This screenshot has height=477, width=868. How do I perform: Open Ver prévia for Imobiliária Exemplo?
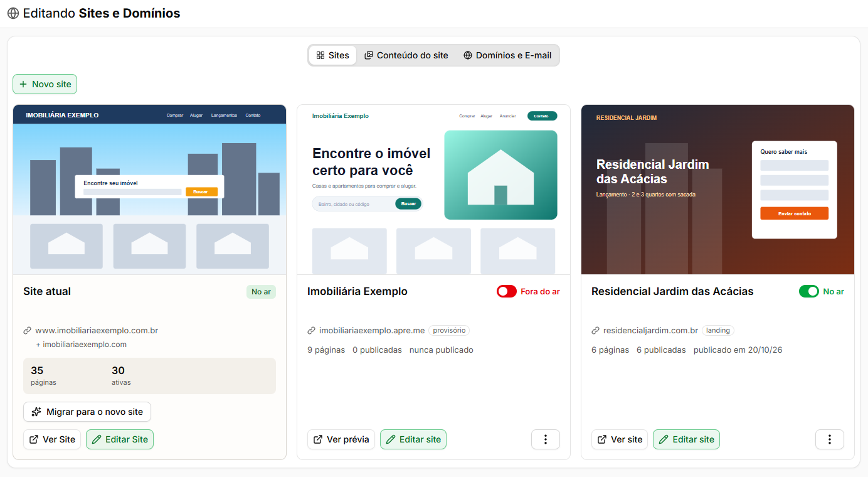point(341,439)
